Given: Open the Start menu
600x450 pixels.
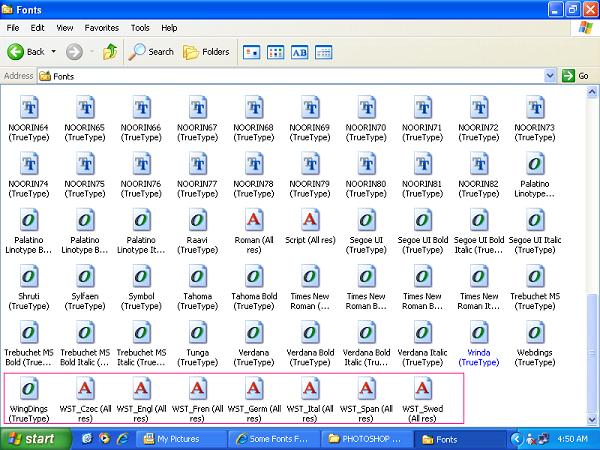Looking at the screenshot, I should [x=28, y=439].
